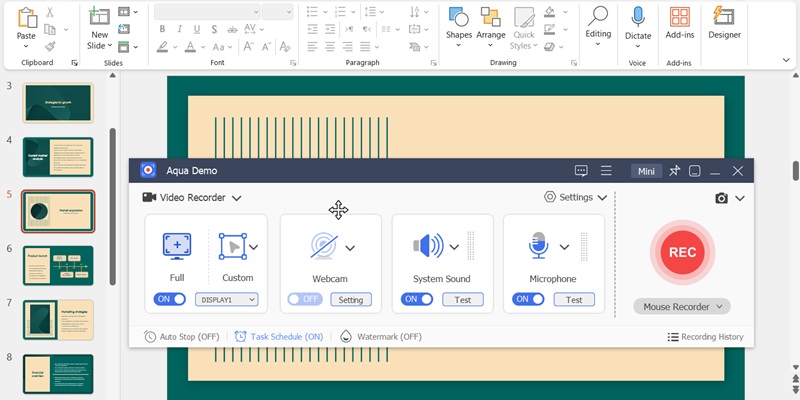Open the DISPLAY1 selection dropdown
This screenshot has height=400, width=800.
click(x=227, y=300)
